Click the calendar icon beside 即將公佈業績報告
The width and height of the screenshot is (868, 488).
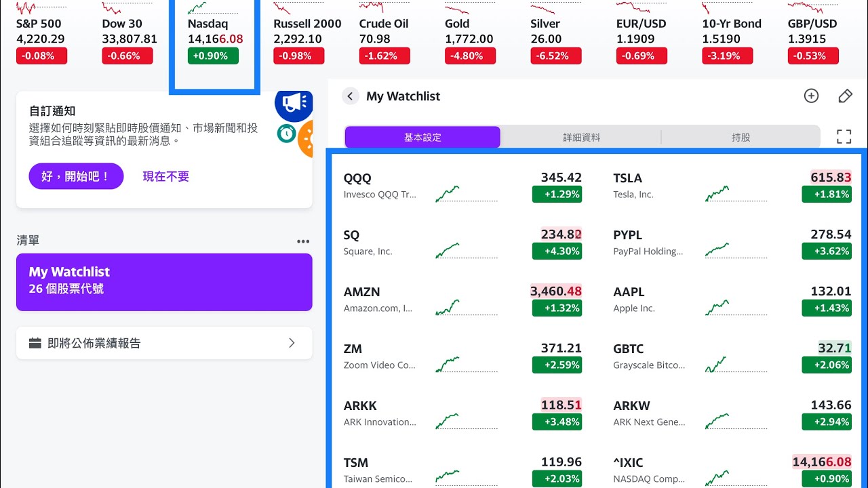click(35, 343)
